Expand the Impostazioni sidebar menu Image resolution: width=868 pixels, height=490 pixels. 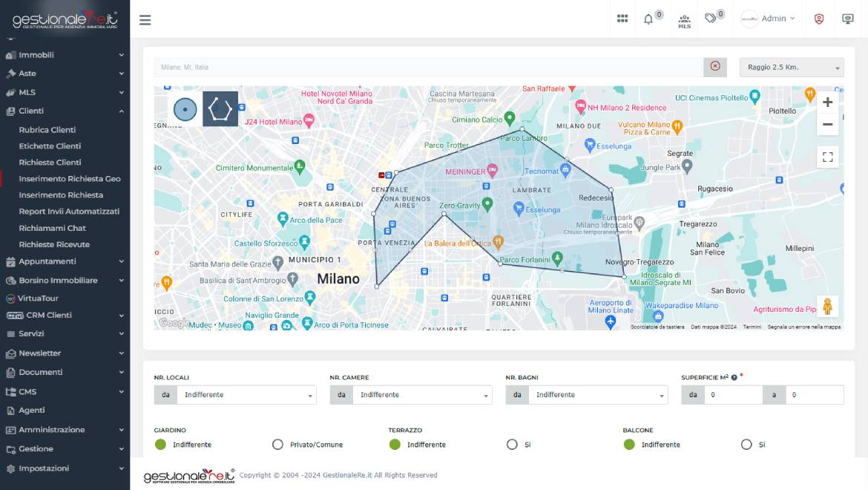coord(65,468)
